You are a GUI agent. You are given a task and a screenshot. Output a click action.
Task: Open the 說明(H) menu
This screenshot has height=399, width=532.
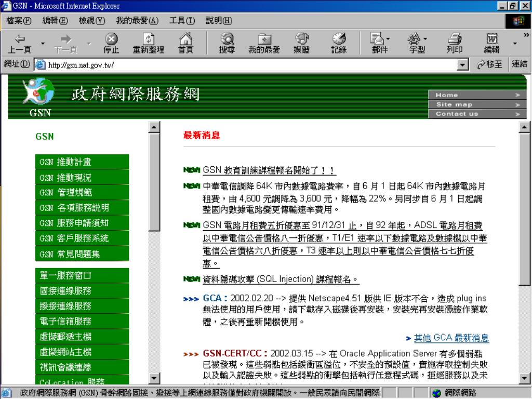pyautogui.click(x=219, y=21)
